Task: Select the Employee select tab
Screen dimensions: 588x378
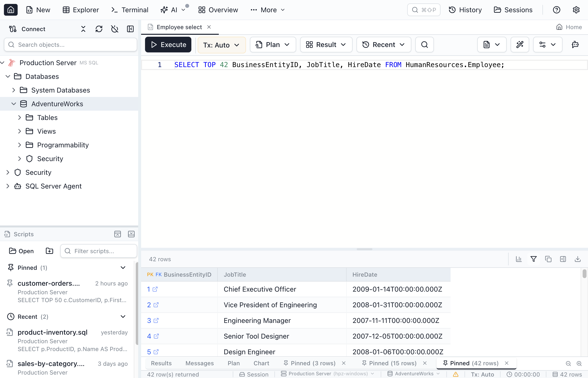Action: 179,27
